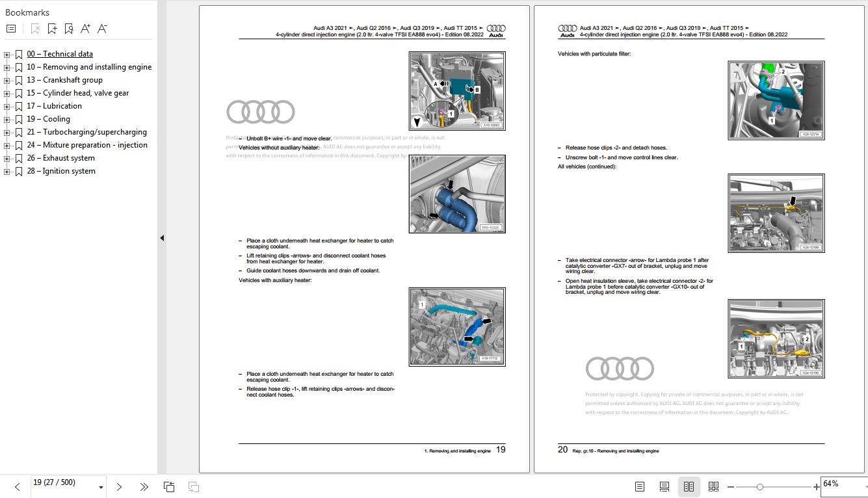Click text 'Vehicles with auxiliary heater:'
This screenshot has width=868, height=498.
pos(275,280)
